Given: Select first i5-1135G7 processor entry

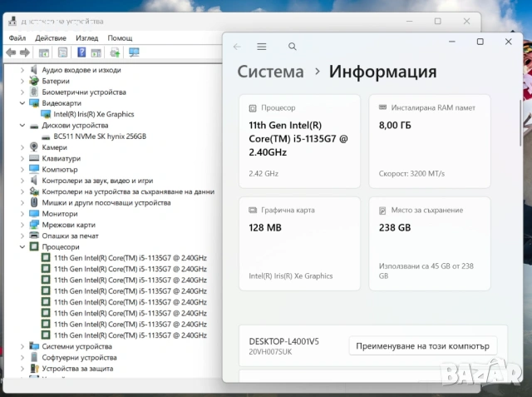Looking at the screenshot, I should (x=131, y=258).
